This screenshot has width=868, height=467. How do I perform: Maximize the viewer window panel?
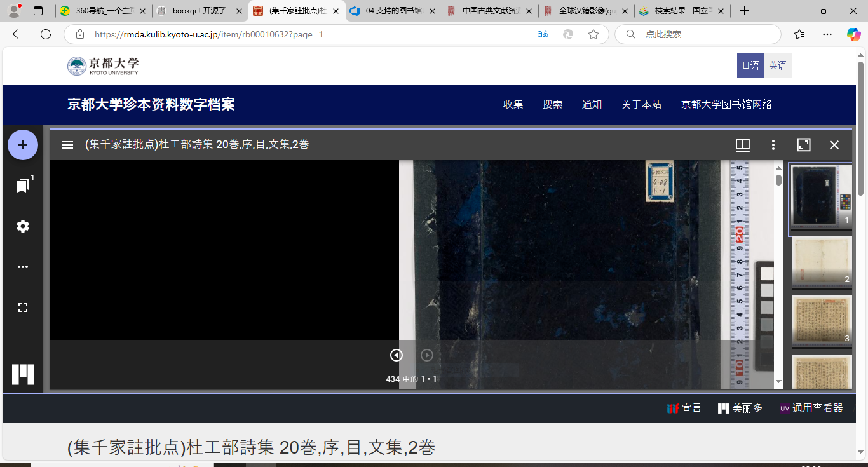point(804,145)
